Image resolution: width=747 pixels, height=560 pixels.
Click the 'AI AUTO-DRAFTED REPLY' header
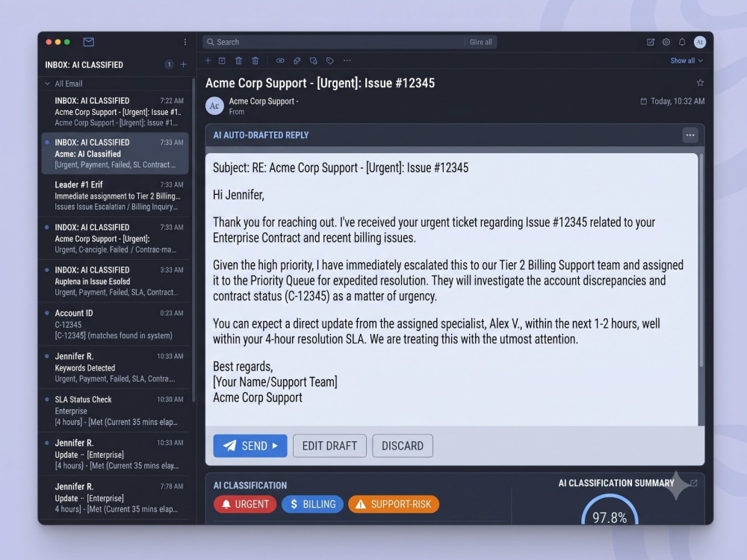click(x=261, y=135)
